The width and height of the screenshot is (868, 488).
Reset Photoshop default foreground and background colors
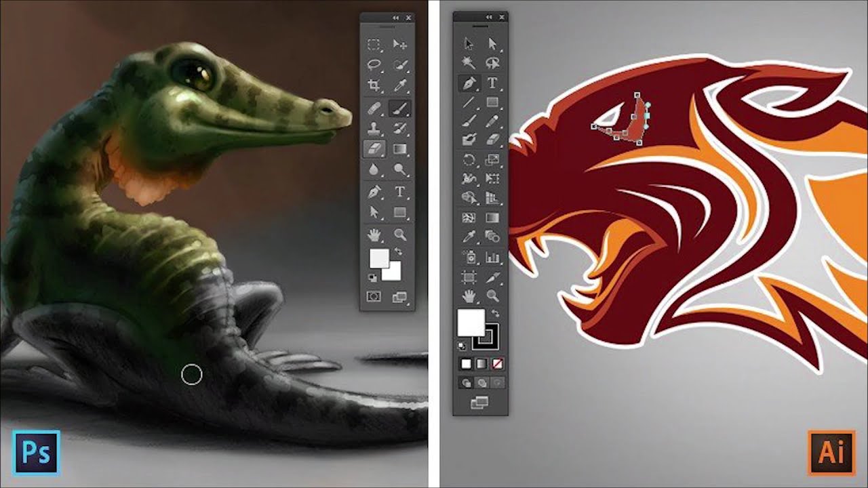coord(372,278)
